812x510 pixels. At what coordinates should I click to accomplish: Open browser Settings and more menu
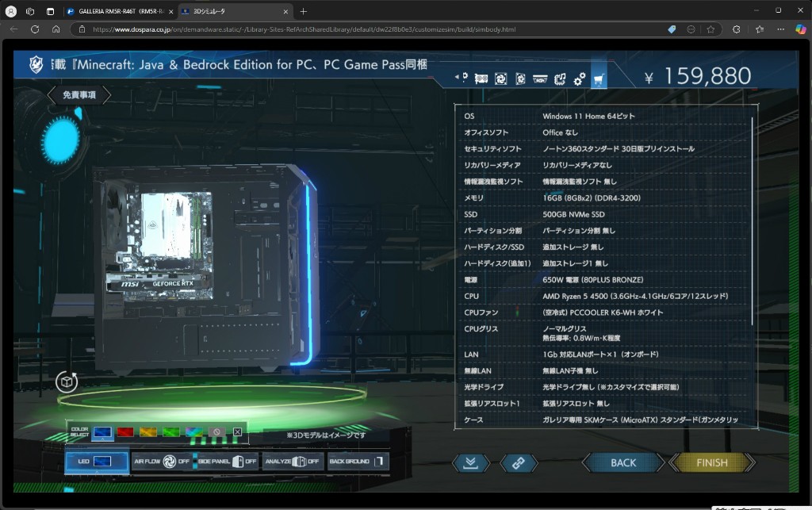pos(780,29)
